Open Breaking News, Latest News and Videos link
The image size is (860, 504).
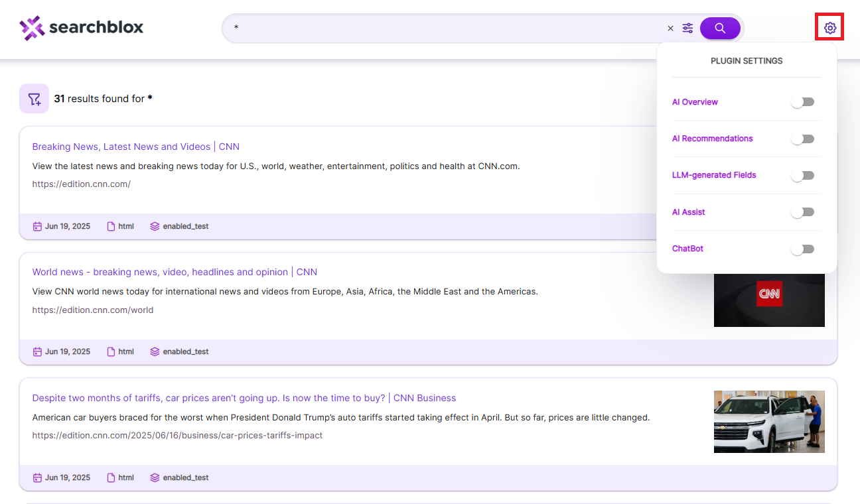136,147
